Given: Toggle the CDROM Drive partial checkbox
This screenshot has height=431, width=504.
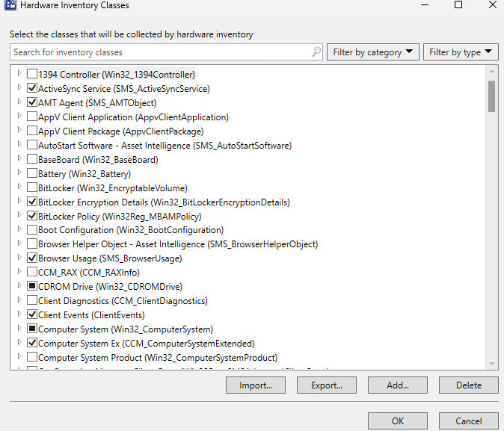Looking at the screenshot, I should [32, 286].
